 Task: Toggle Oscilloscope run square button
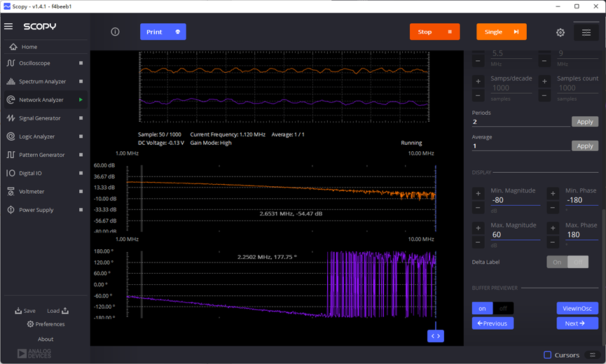pyautogui.click(x=81, y=63)
